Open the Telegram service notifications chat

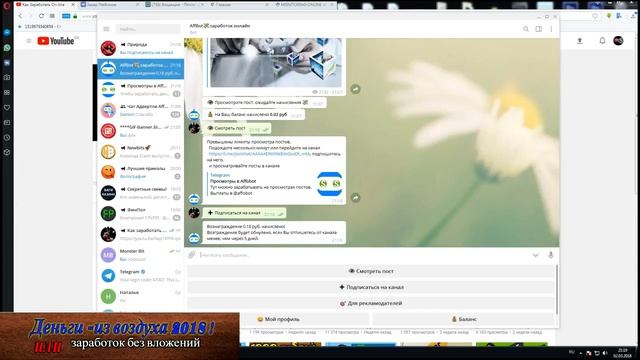[140, 276]
